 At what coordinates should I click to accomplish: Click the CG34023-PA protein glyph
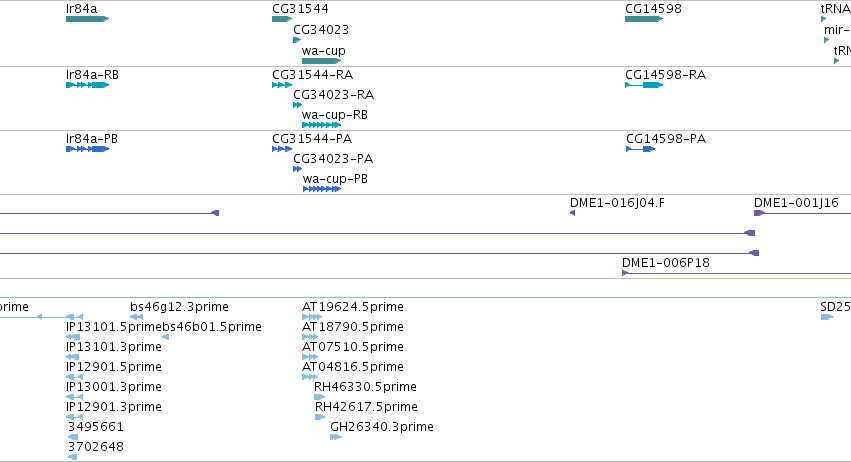[x=297, y=169]
